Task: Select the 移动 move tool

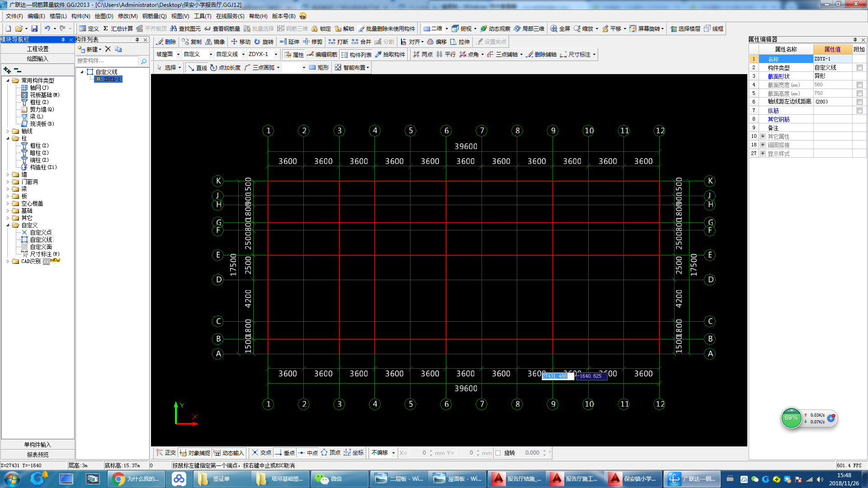Action: tap(241, 42)
